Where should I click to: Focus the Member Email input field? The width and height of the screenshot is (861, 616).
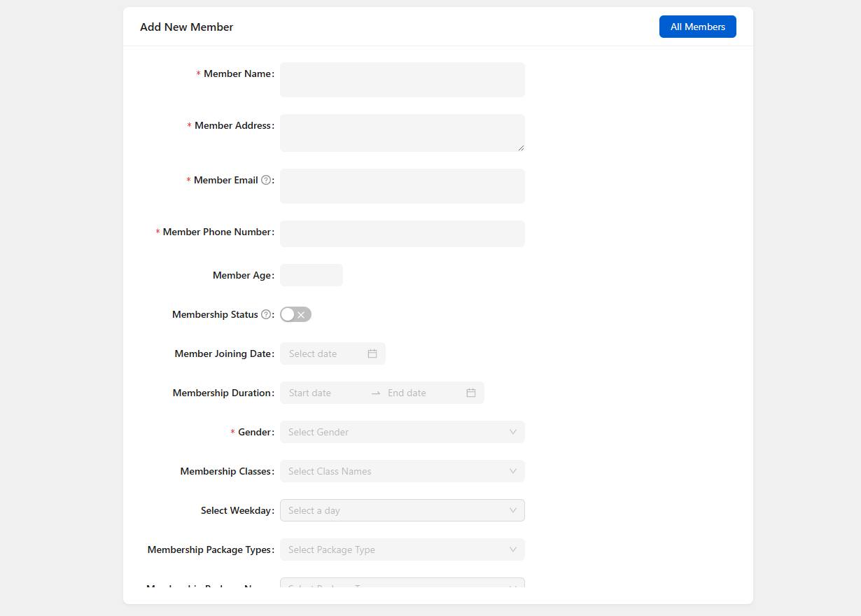pos(402,186)
